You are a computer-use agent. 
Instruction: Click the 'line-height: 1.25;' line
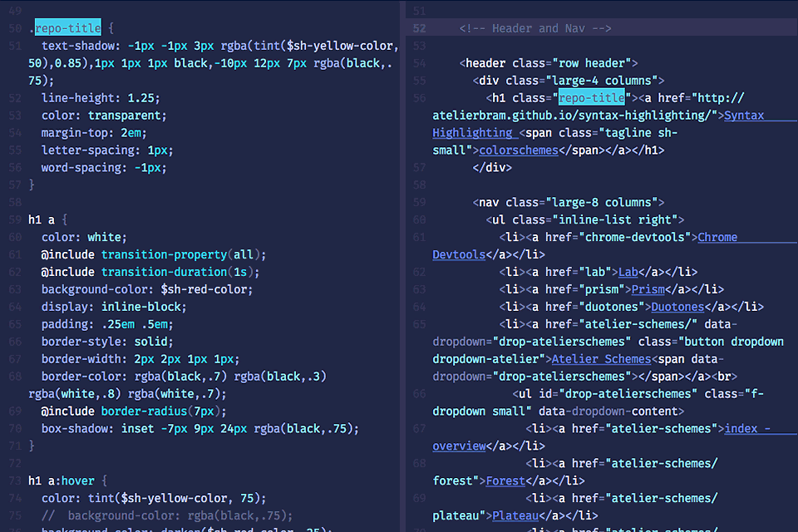pyautogui.click(x=101, y=98)
